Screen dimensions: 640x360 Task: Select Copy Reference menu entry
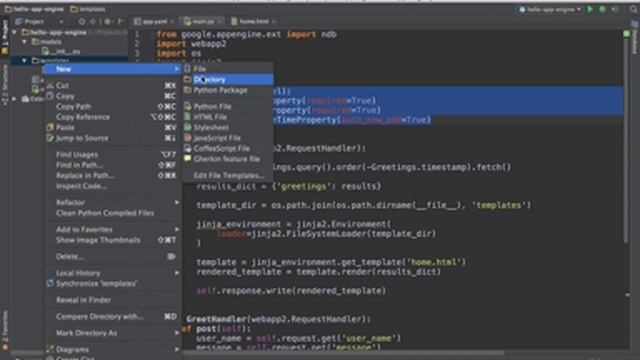coord(113,117)
